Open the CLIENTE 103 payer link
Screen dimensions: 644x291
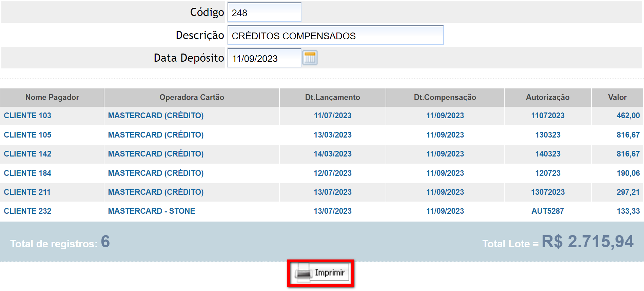[27, 116]
